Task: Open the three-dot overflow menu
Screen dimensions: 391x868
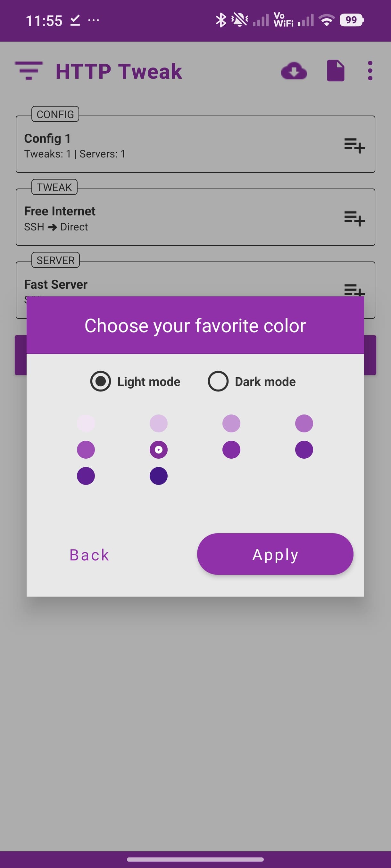Action: tap(370, 71)
